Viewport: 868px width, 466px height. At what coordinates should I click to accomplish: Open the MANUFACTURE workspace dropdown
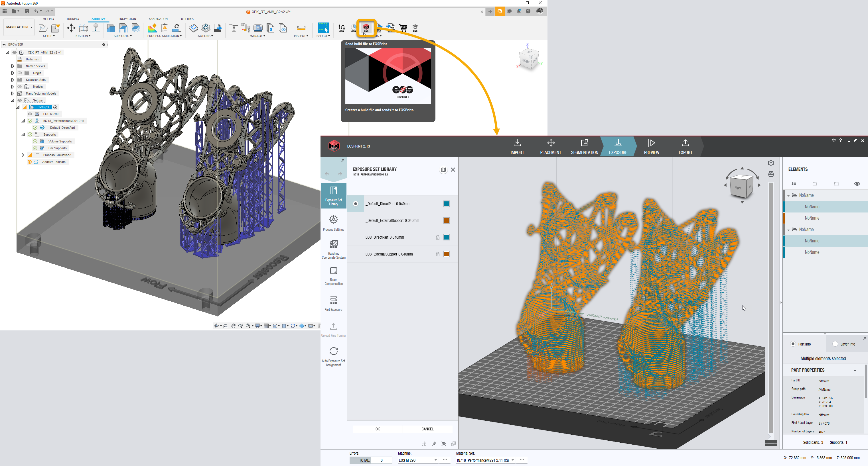point(19,27)
